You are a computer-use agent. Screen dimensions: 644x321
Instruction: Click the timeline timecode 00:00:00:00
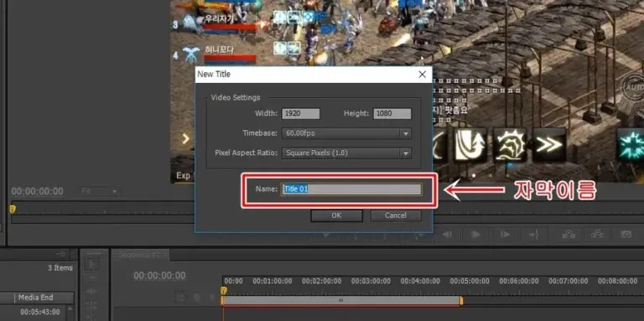pyautogui.click(x=159, y=276)
